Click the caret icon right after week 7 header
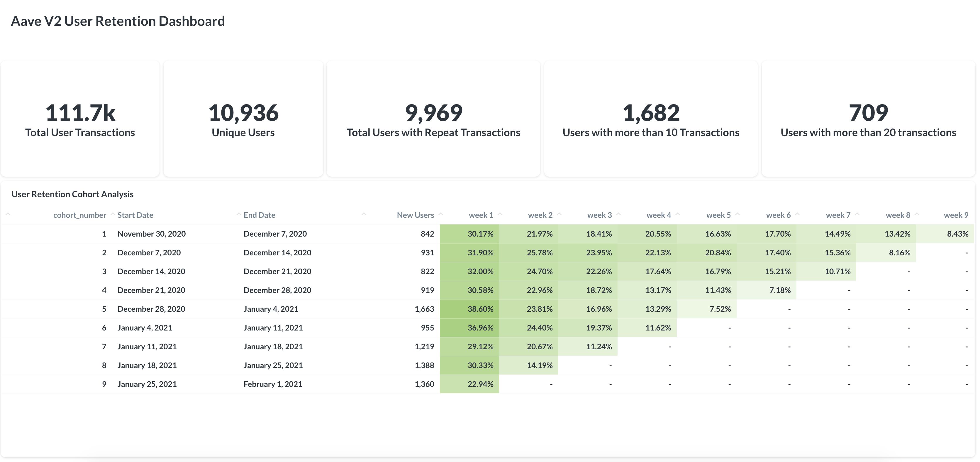This screenshot has height=462, width=980. (857, 215)
